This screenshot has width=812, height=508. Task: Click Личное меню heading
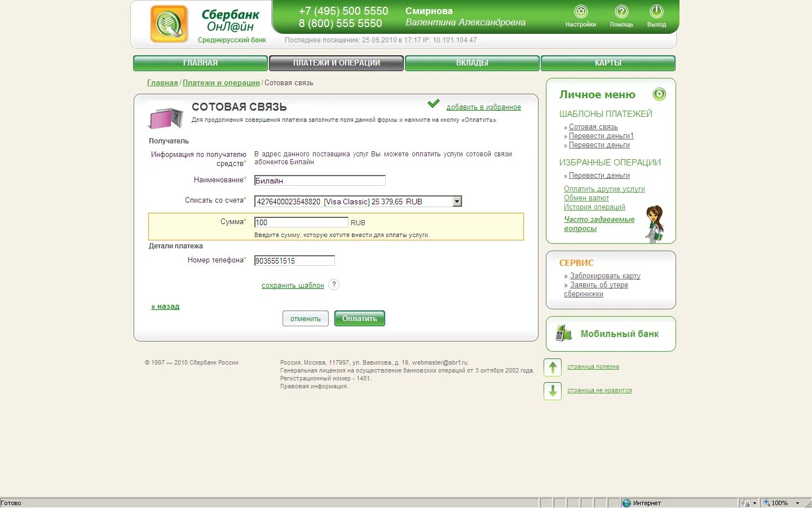point(597,95)
